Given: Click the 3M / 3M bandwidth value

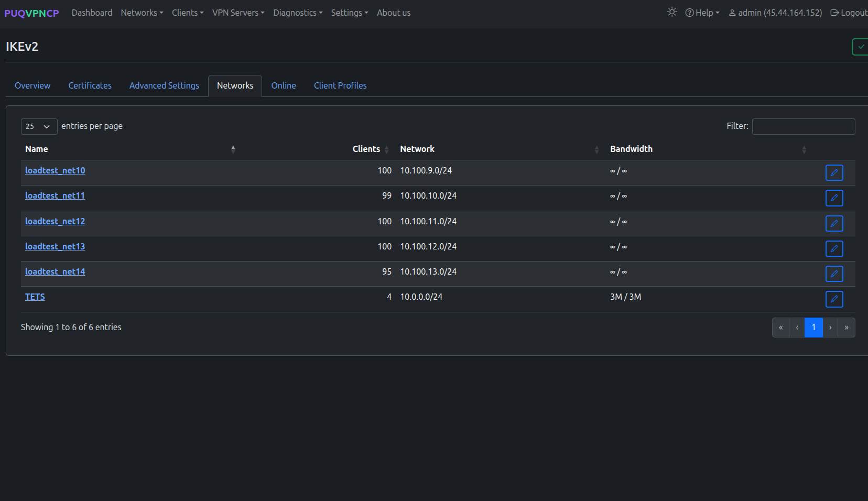Looking at the screenshot, I should pyautogui.click(x=626, y=297).
